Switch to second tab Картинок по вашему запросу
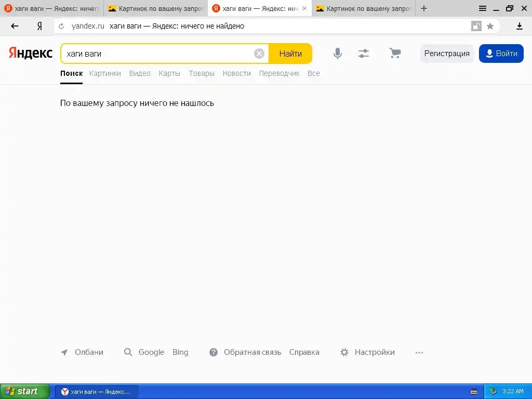Viewport: 532px width, 399px height. click(156, 8)
